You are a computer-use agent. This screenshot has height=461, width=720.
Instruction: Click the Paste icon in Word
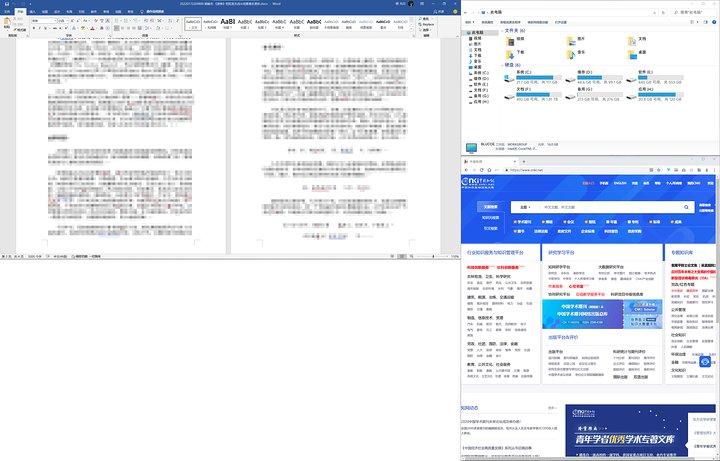(x=7, y=22)
